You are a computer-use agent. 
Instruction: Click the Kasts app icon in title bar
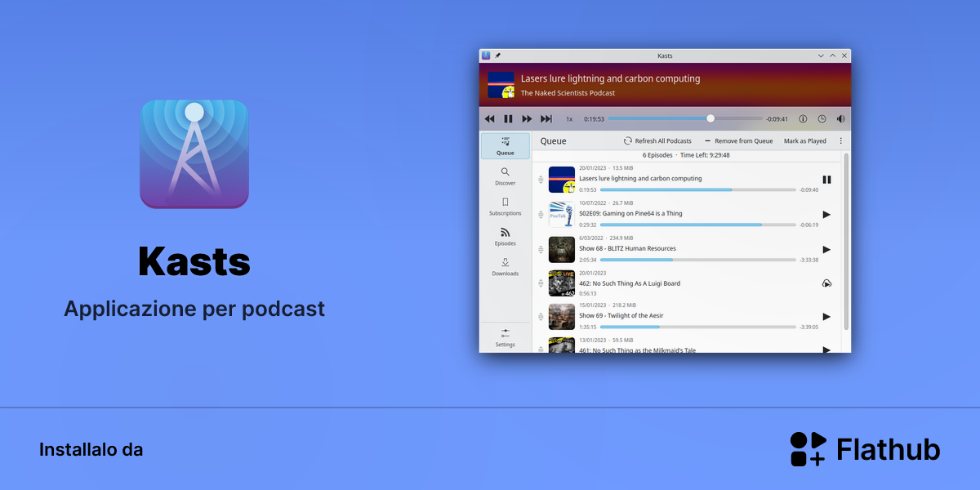click(x=486, y=56)
